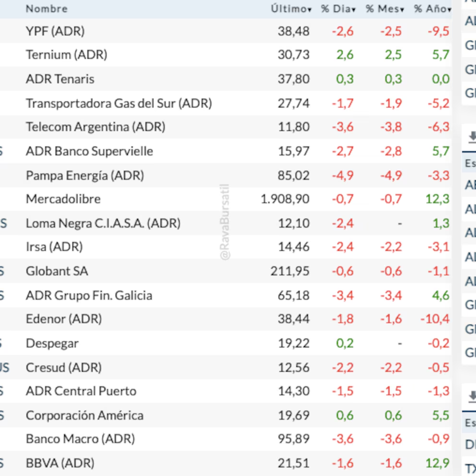Select BBVA (ADR) name

[60, 463]
